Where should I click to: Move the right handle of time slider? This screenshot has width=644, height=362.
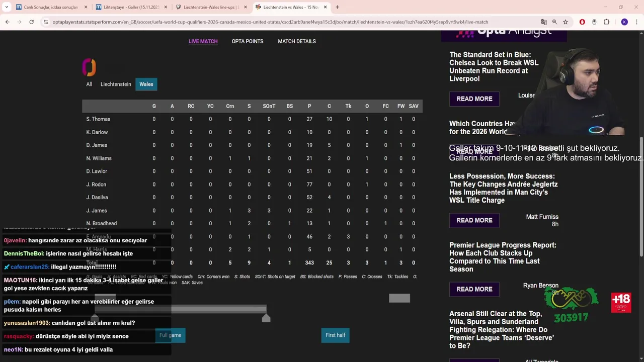tap(266, 317)
